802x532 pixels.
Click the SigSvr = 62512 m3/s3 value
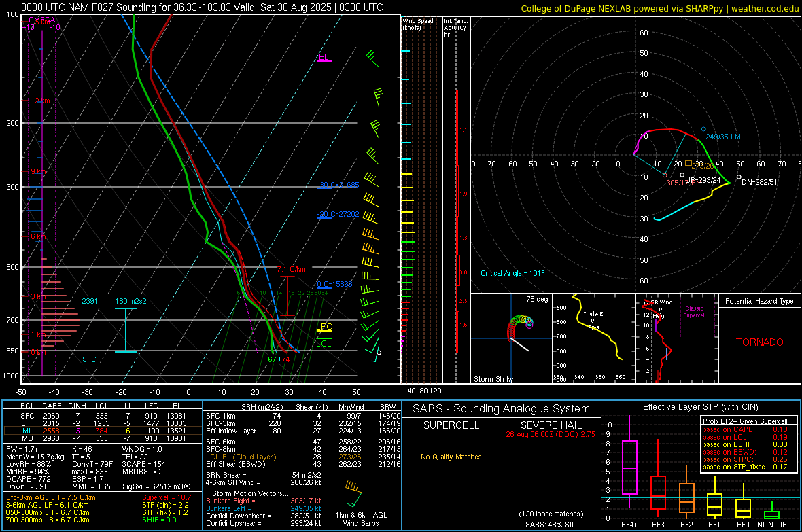[158, 486]
